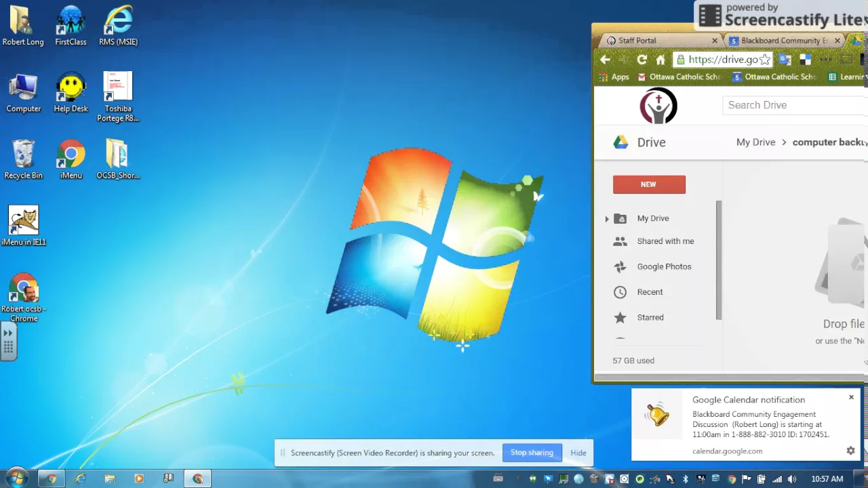Viewport: 868px width, 488px height.
Task: Open the OCSB_Shor... folder on desktop
Action: [x=118, y=159]
